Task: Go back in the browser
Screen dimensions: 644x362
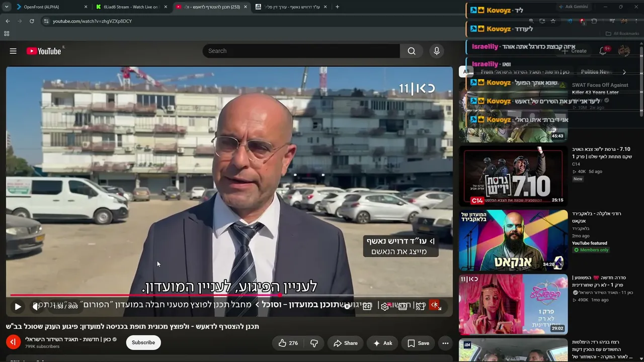Action: 8,21
